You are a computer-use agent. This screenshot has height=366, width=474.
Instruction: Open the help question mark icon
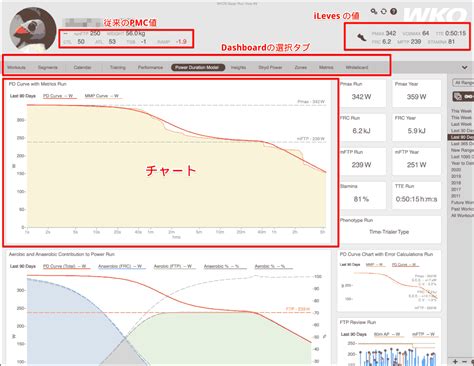coord(394,11)
